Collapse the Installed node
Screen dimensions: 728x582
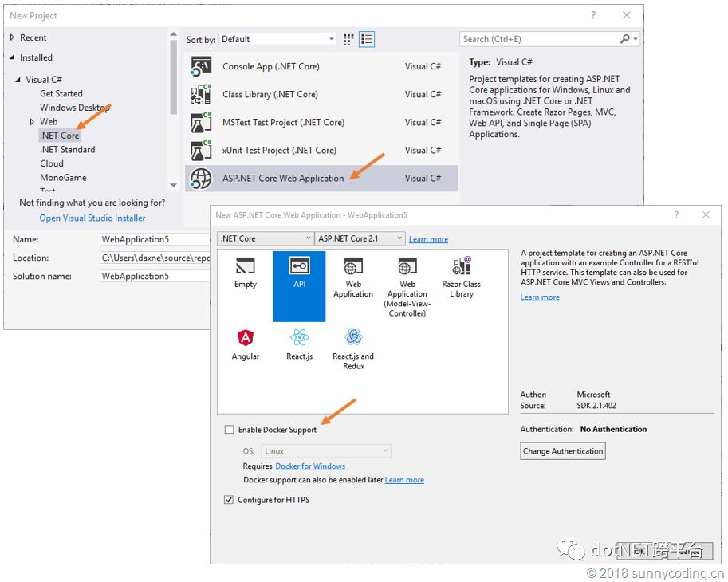coord(12,57)
